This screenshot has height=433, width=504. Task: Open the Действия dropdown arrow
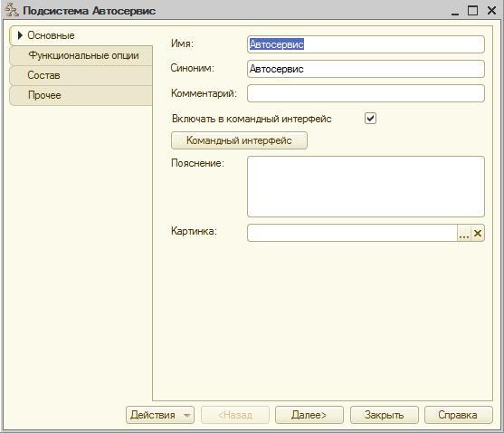[x=186, y=415]
